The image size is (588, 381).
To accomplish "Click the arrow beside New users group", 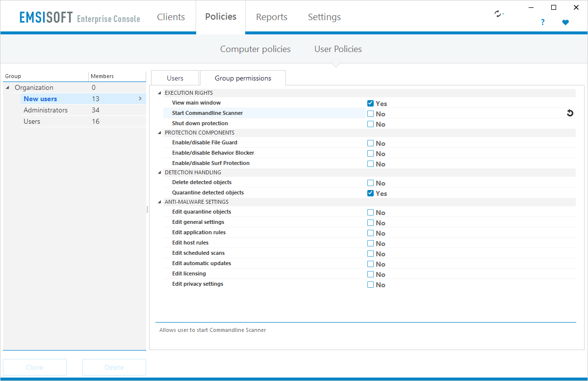I will (x=140, y=99).
